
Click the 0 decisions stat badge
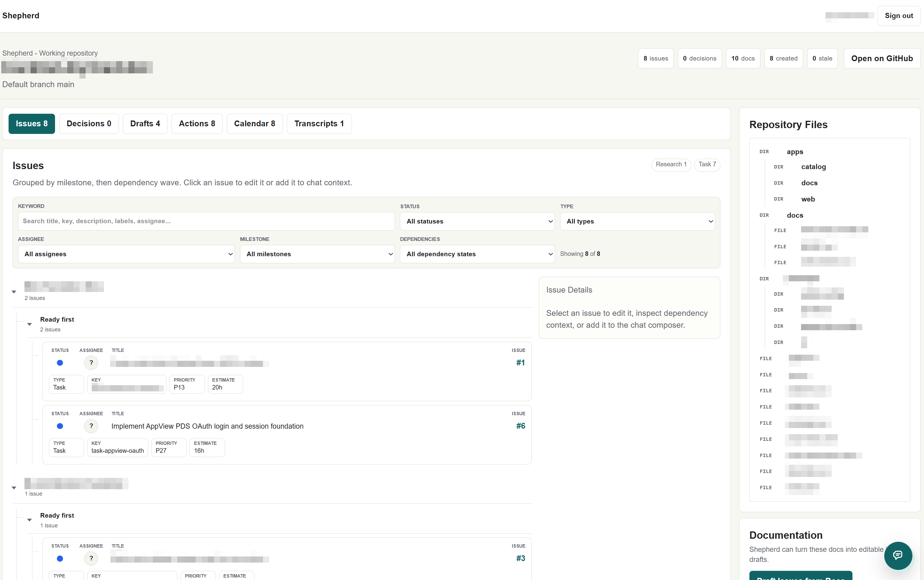(x=700, y=58)
